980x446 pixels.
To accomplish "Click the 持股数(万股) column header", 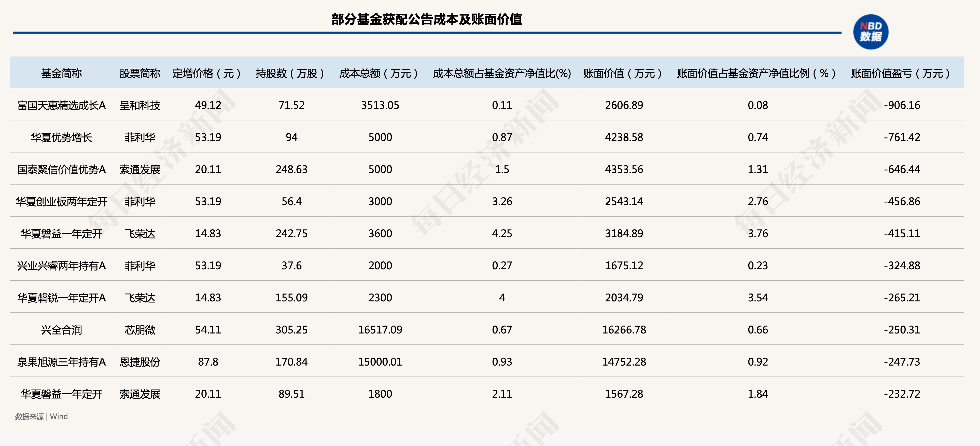I will (x=291, y=73).
